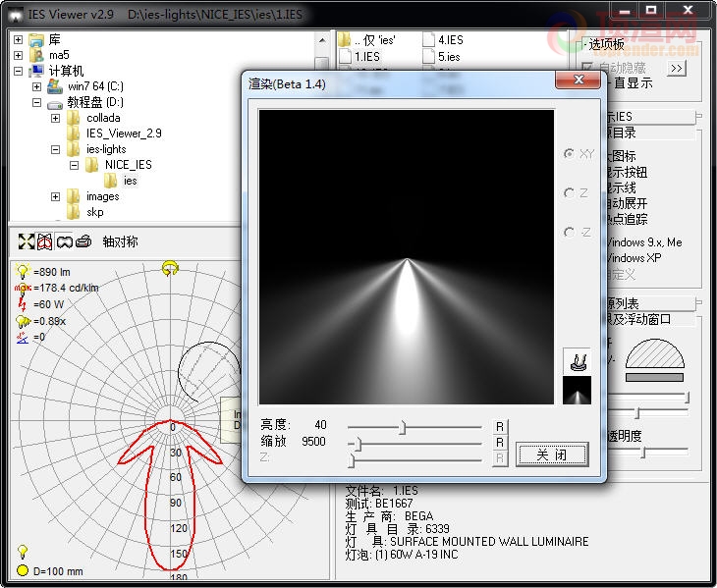The image size is (717, 588).
Task: Expand the collada folder node
Action: 55,119
